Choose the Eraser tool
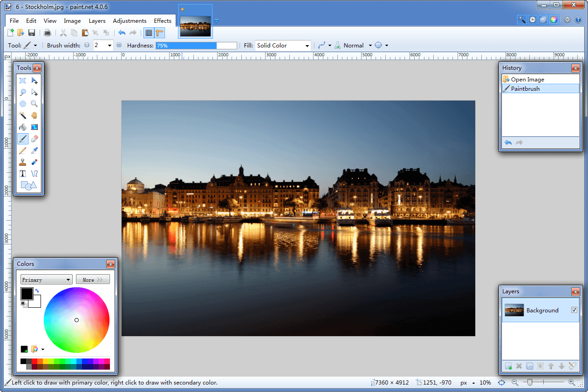This screenshot has width=588, height=392. pos(34,138)
